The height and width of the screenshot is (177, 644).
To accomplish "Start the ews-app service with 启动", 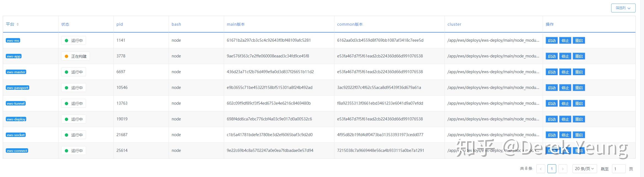I will point(552,56).
